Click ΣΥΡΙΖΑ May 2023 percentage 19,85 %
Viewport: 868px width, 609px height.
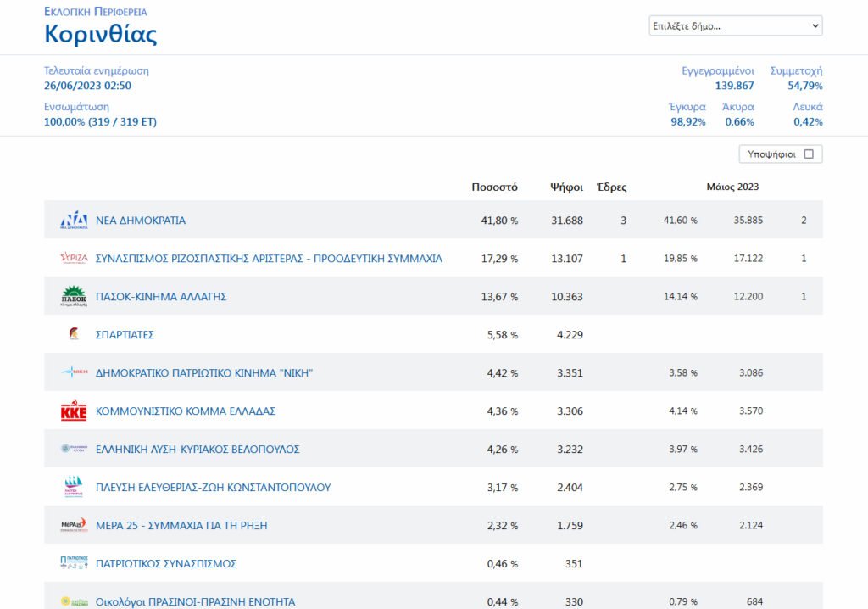681,258
